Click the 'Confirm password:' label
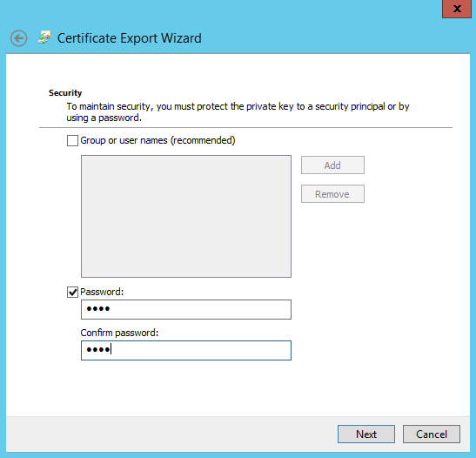This screenshot has width=476, height=458. pos(119,333)
